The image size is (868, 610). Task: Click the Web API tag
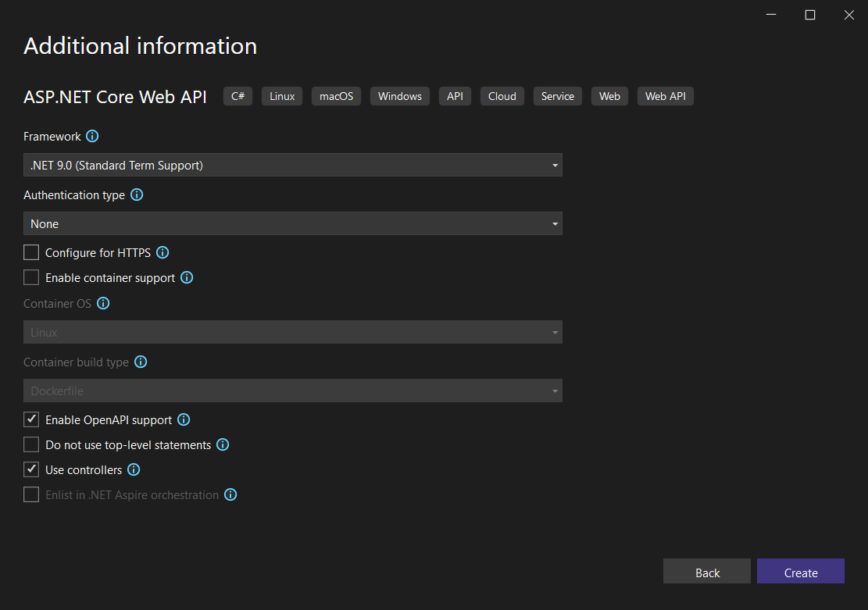(666, 96)
